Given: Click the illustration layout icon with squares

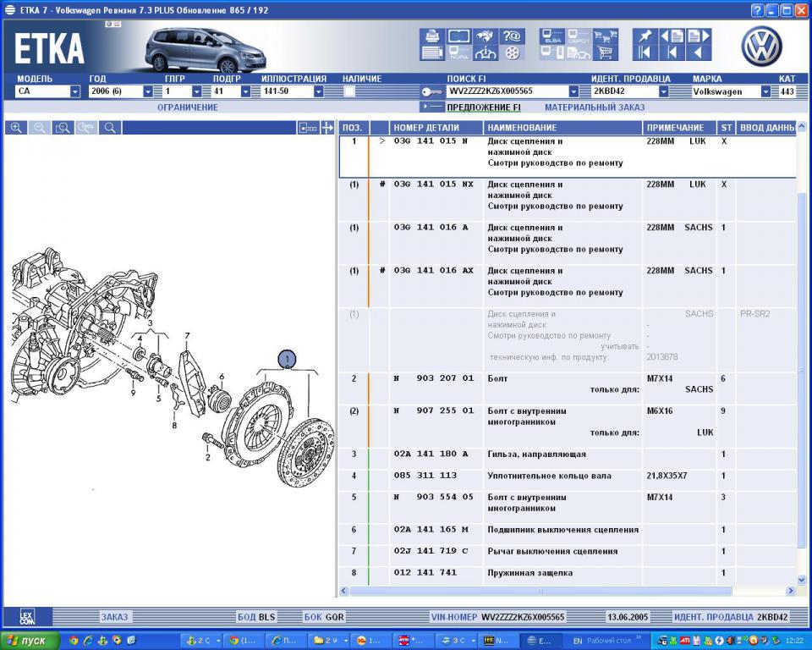Looking at the screenshot, I should (308, 128).
